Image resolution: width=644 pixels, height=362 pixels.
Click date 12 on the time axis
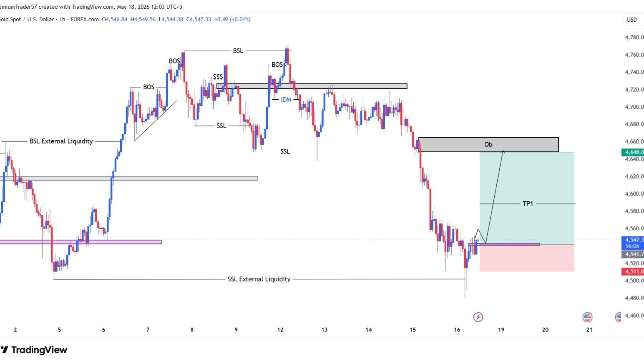click(x=280, y=329)
